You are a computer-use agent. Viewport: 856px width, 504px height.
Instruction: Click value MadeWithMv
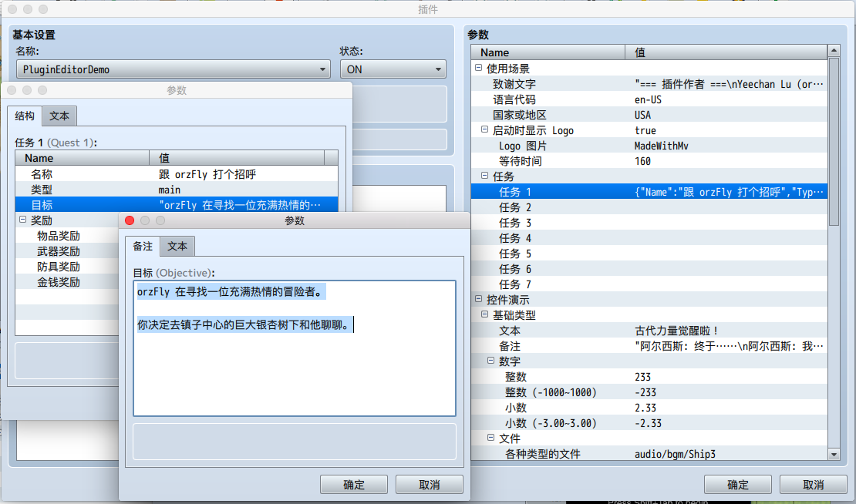pyautogui.click(x=661, y=146)
